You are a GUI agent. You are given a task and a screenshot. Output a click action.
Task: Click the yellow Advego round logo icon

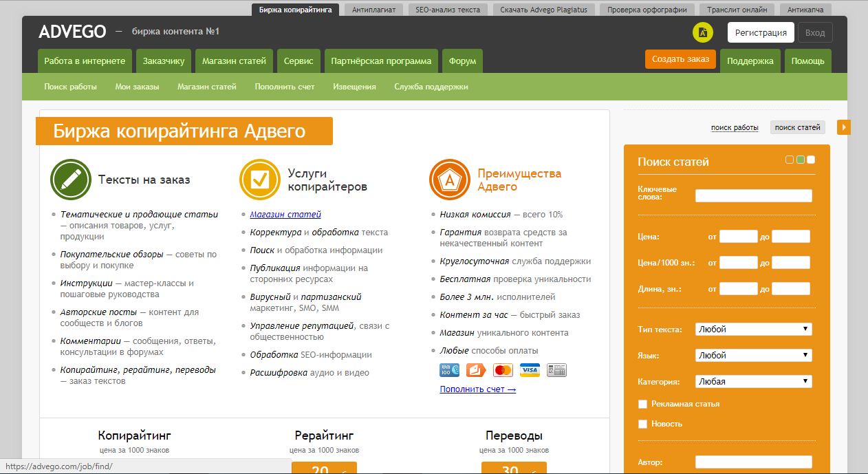pyautogui.click(x=702, y=32)
